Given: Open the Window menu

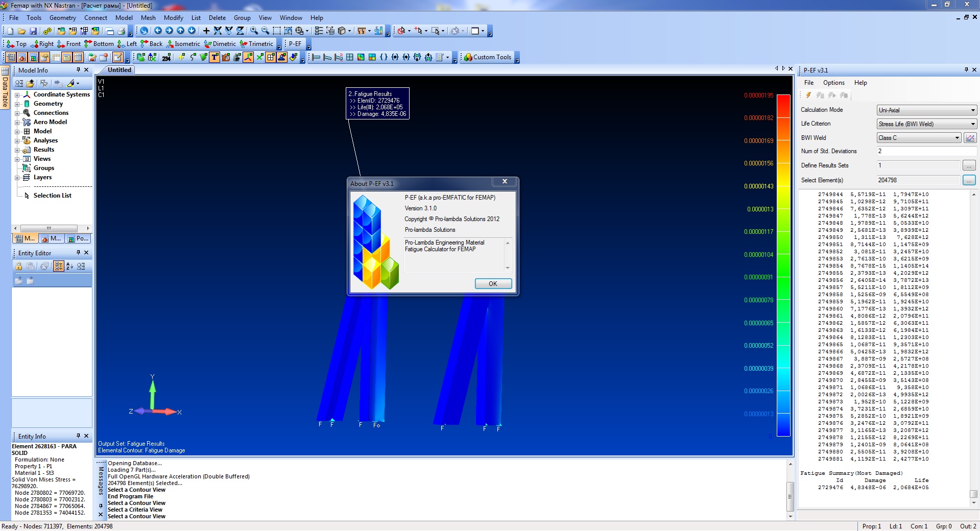Looking at the screenshot, I should pos(291,18).
